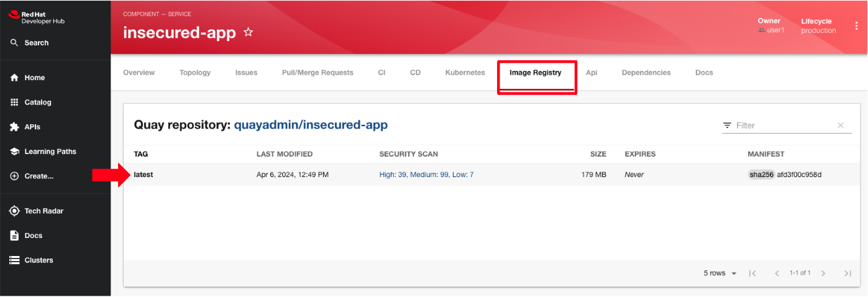Click the 'Apr 6, 2024, 12:49 PM' cell
The image size is (868, 297).
click(293, 175)
